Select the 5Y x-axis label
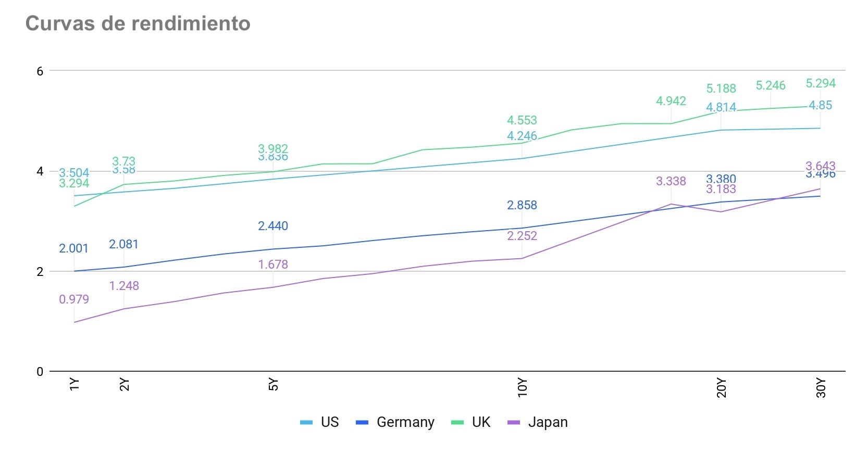 tap(274, 385)
